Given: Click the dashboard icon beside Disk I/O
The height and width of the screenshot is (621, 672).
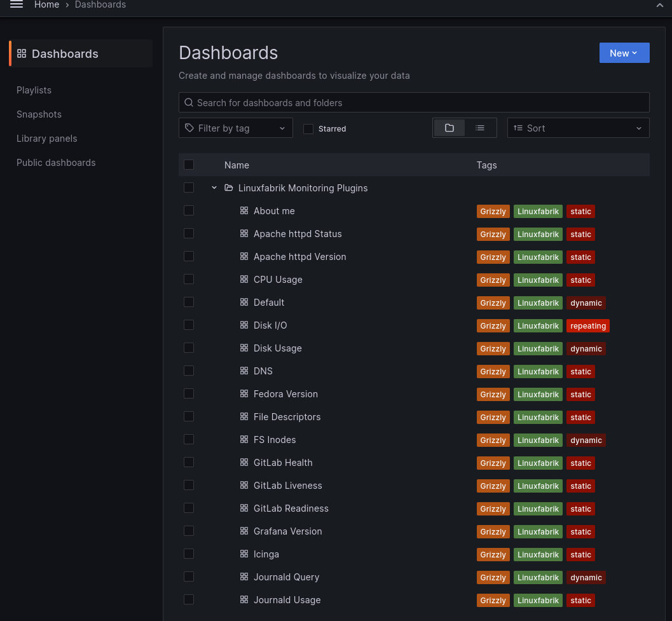Looking at the screenshot, I should coord(244,325).
